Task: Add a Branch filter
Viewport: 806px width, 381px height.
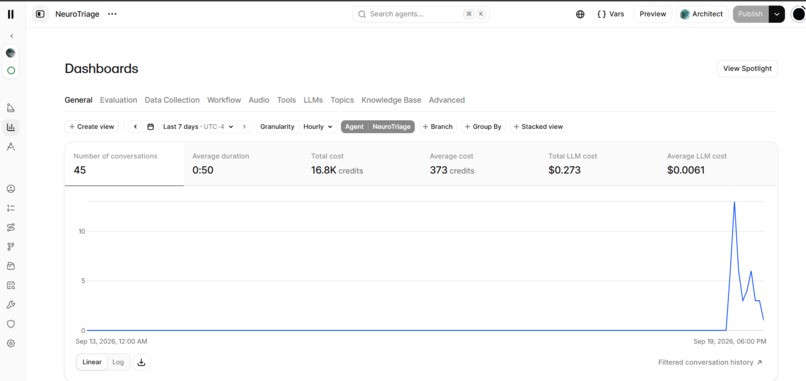Action: coord(438,126)
